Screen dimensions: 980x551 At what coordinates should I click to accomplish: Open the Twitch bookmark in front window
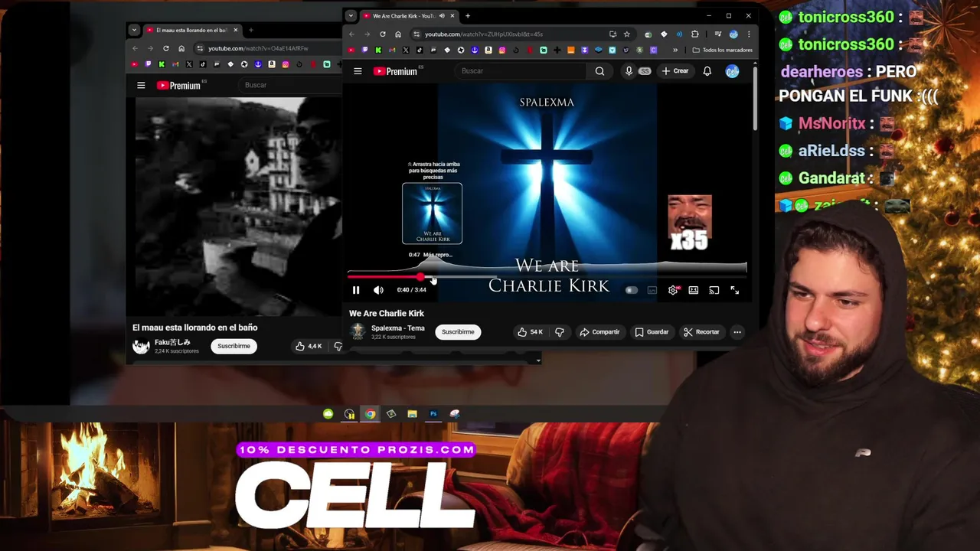[x=364, y=50]
